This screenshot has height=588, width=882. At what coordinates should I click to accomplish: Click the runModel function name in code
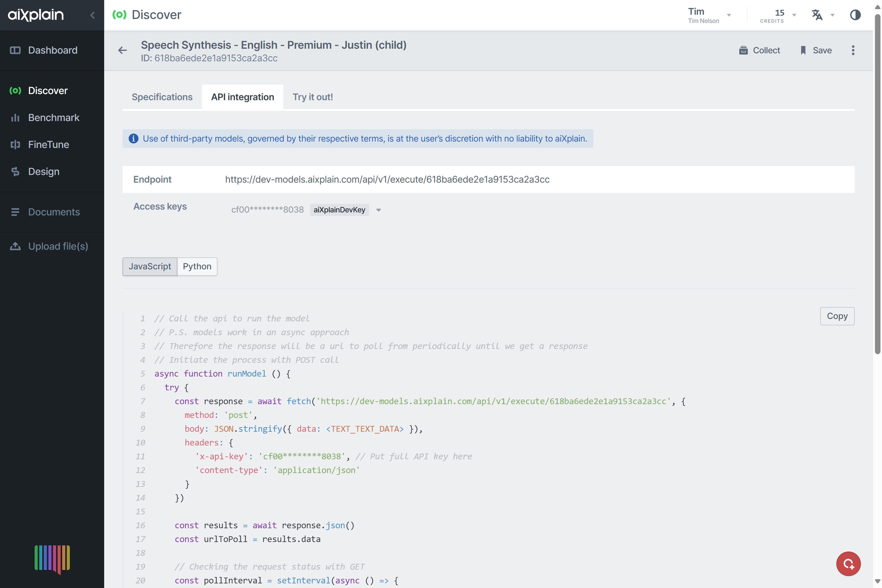point(247,373)
